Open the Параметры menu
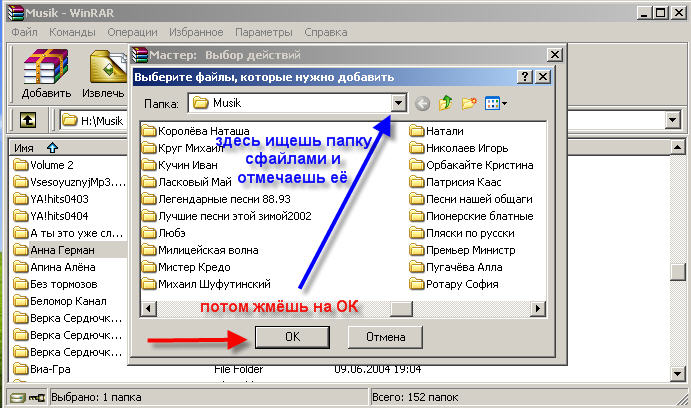The image size is (691, 408). click(x=264, y=32)
